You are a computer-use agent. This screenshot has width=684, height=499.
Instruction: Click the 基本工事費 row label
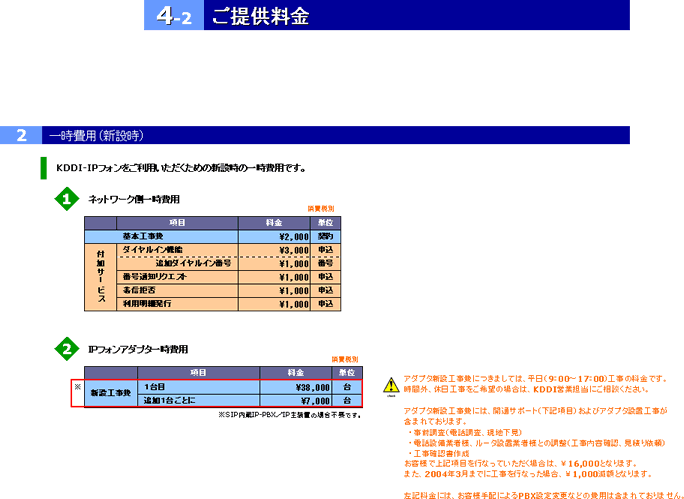143,236
